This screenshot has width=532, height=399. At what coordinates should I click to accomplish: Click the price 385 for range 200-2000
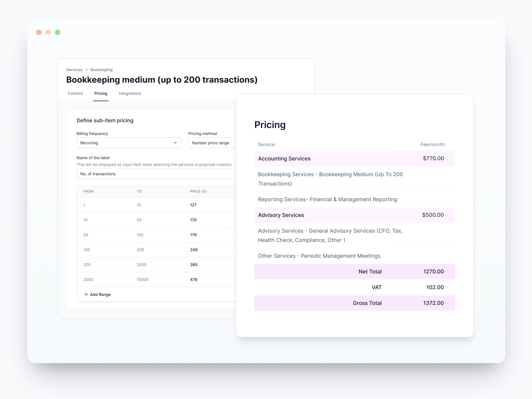194,264
